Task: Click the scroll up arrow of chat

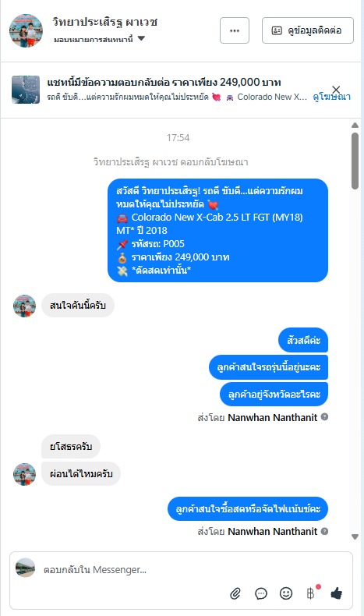Action: coord(355,126)
